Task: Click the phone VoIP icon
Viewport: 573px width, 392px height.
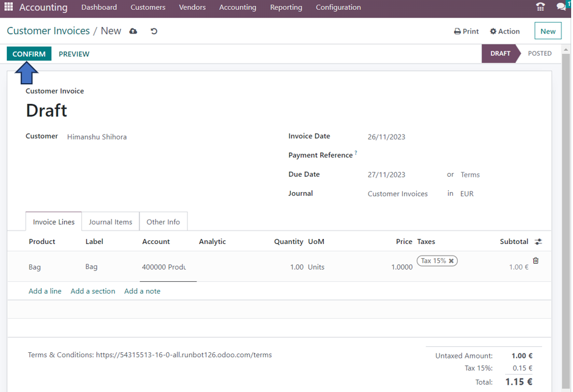Action: [x=540, y=7]
